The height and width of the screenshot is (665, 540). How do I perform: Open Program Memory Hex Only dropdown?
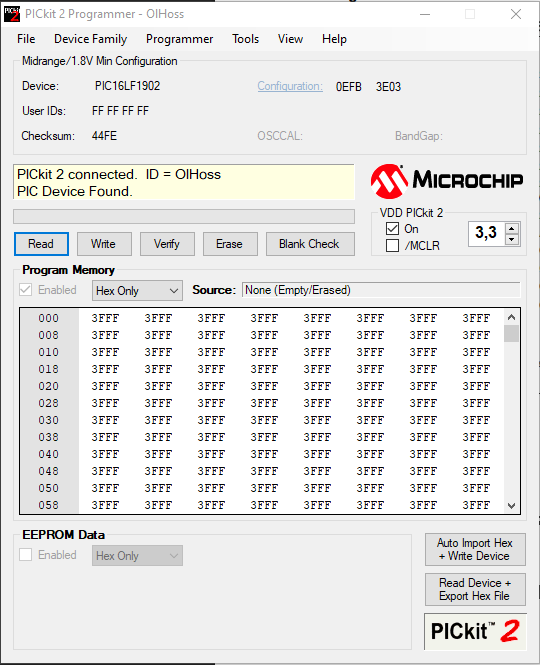tap(137, 291)
